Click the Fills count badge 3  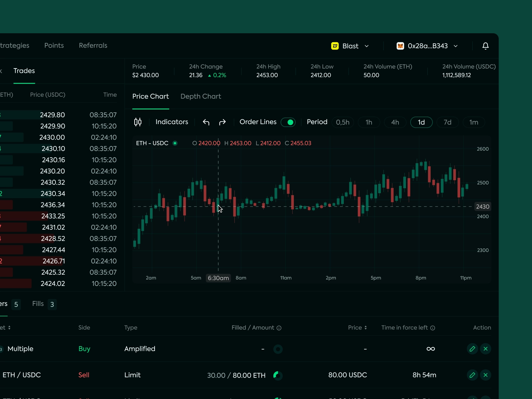click(52, 305)
